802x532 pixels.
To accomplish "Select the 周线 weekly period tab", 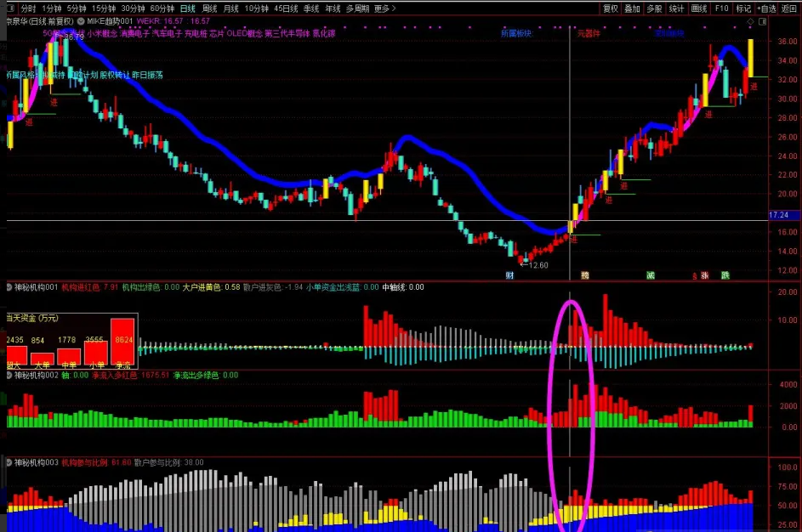I will 210,8.
